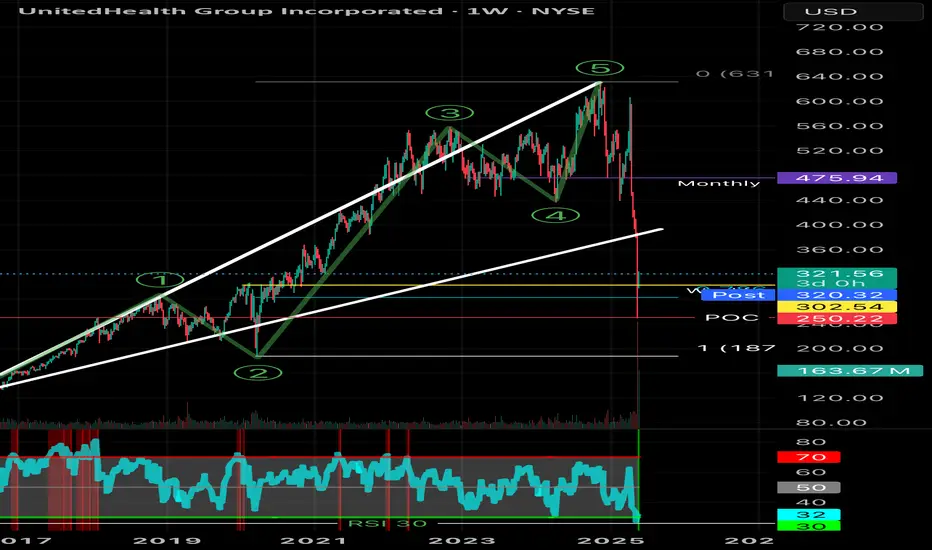Click the 2021 date axis label
The image size is (932, 550).
point(314,540)
